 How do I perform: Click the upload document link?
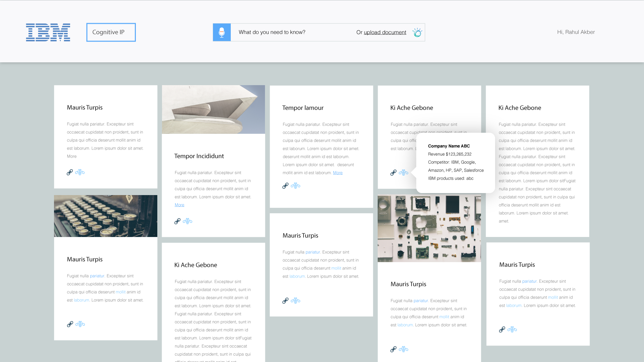click(385, 32)
